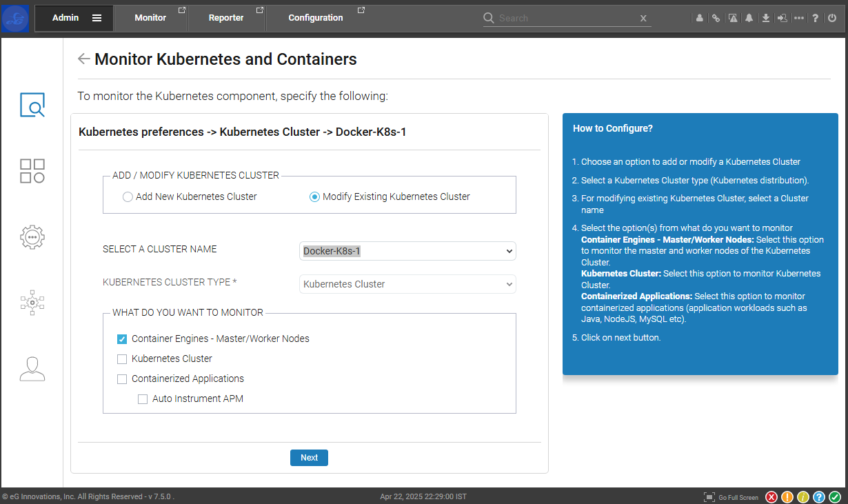Screen dimensions: 848x504
Task: Click the SELECT A CLUSTER NAME label
Action: (160, 249)
